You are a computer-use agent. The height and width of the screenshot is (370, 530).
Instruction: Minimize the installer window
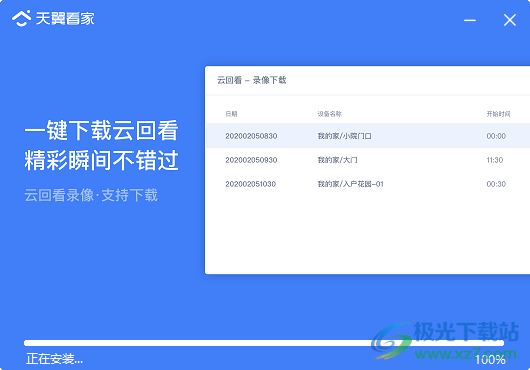(x=470, y=20)
